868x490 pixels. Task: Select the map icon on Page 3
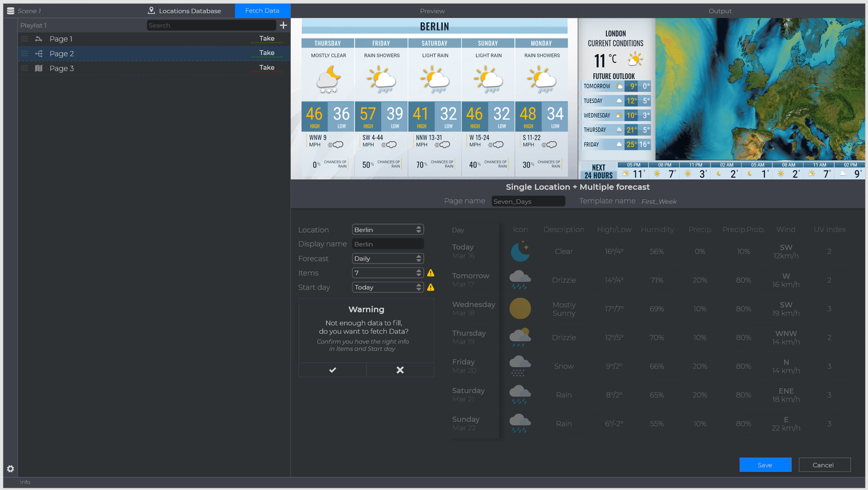38,68
